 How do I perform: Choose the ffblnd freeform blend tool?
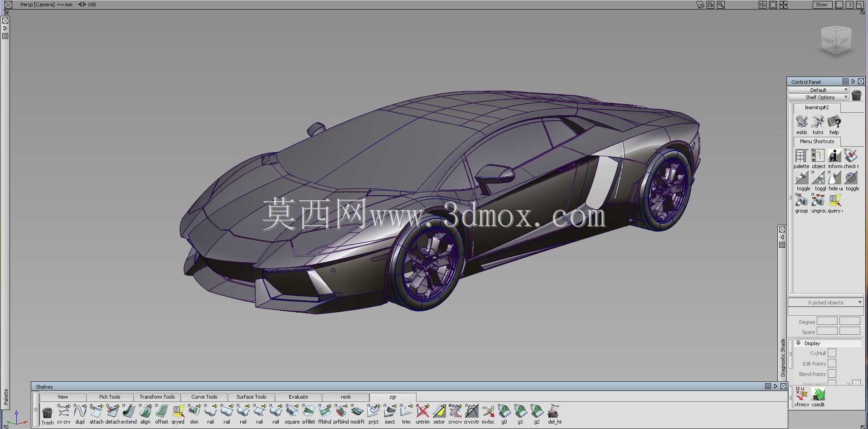point(325,411)
